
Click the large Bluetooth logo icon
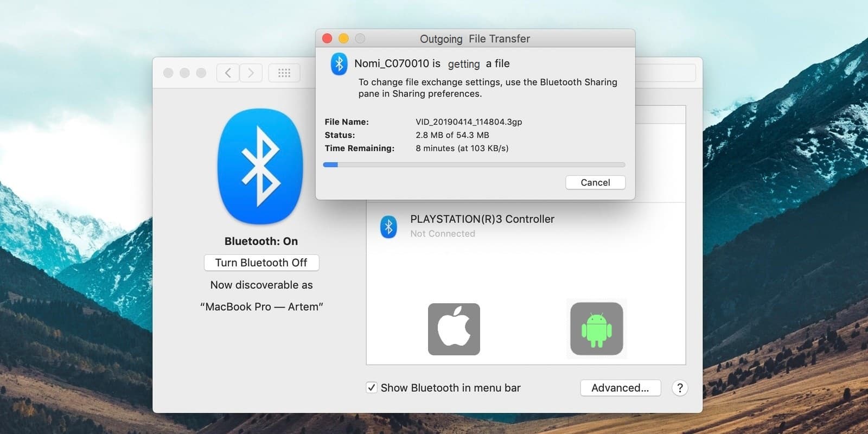click(x=260, y=167)
